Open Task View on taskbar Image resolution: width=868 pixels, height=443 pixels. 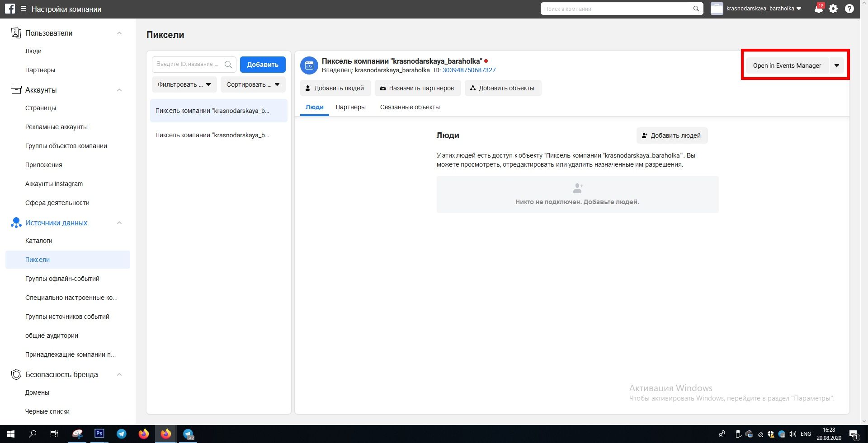(54, 434)
